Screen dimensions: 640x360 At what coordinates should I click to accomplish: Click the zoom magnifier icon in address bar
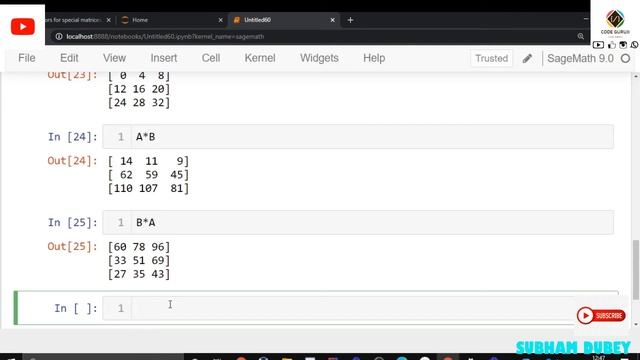(580, 36)
